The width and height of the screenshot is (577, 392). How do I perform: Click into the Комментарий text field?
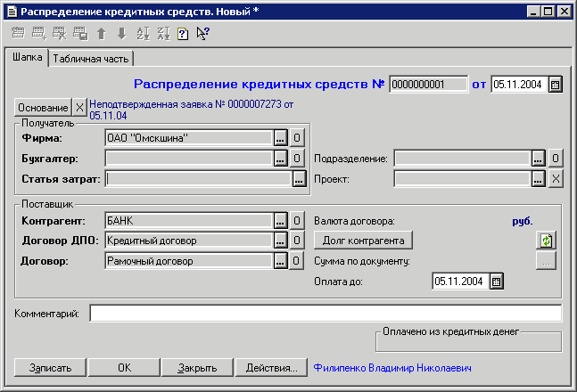325,313
